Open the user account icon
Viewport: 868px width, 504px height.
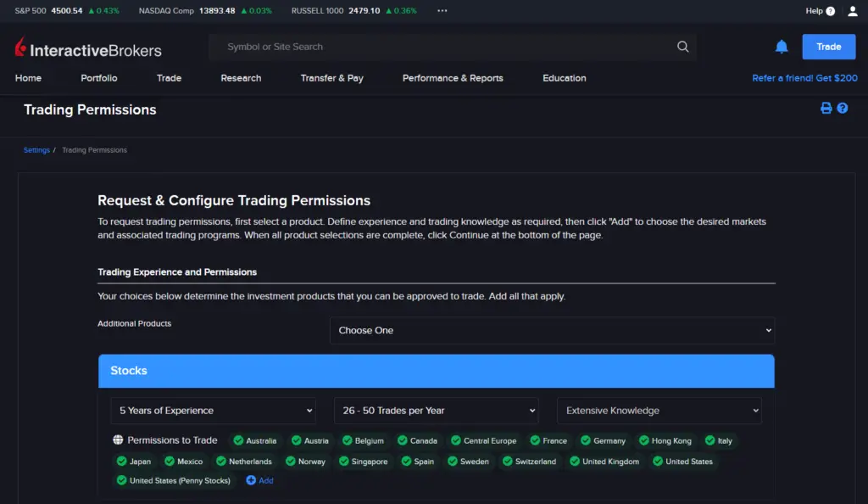coord(853,11)
